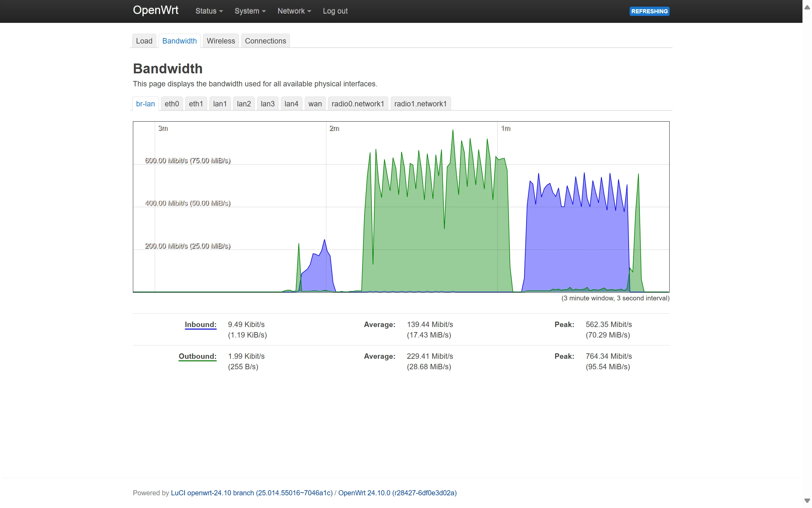This screenshot has width=812, height=508.
Task: Click the 400.00 Mibit/s axis label
Action: pos(187,203)
